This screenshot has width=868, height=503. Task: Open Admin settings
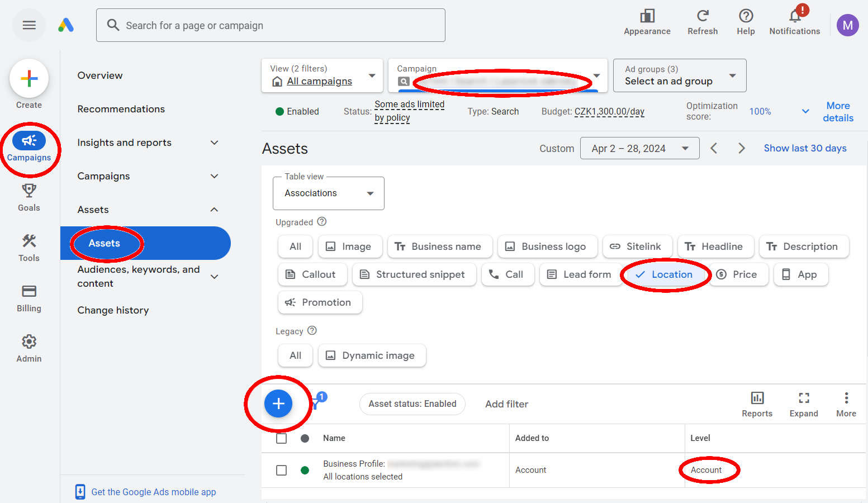[x=29, y=349]
